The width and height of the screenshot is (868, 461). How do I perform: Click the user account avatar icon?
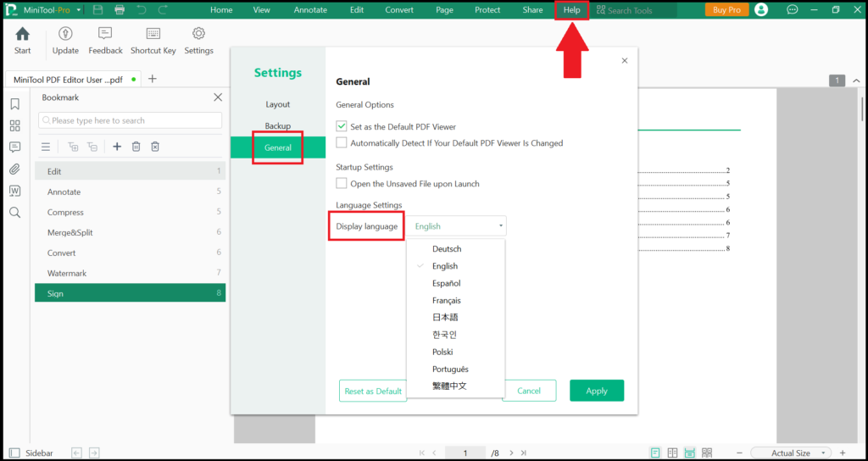[x=761, y=9]
